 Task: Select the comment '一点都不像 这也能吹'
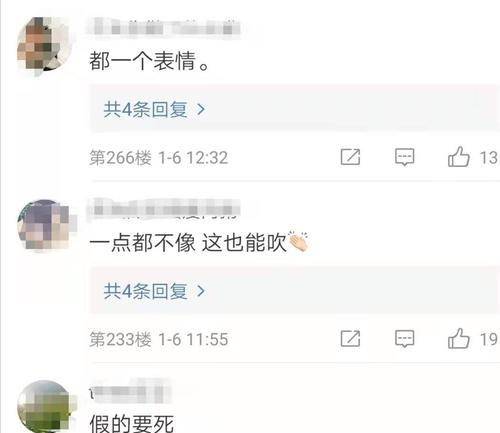[x=199, y=242]
